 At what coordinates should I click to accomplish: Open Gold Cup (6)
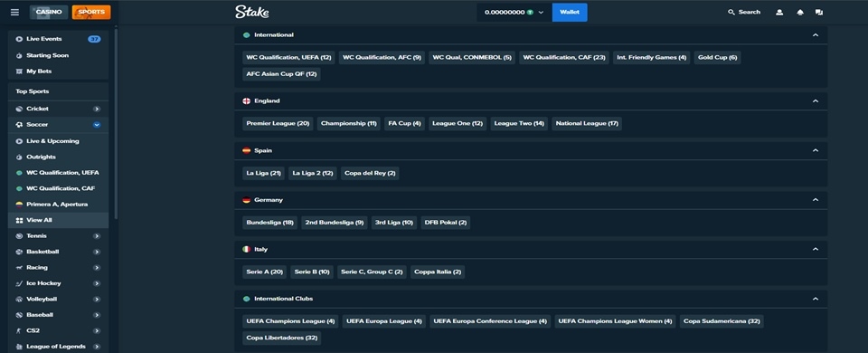717,58
